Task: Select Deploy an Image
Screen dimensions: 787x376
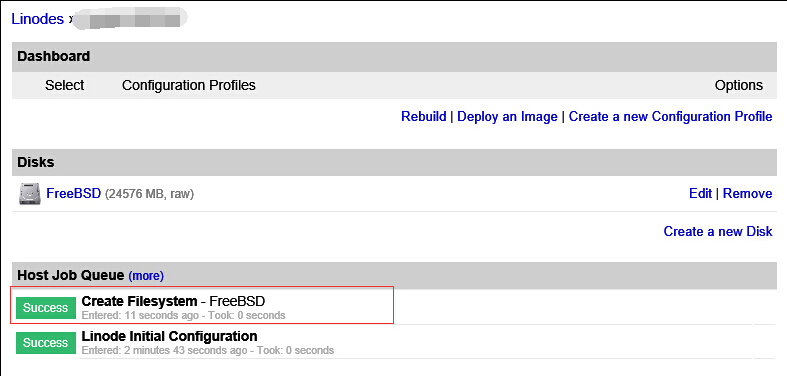Action: tap(507, 116)
